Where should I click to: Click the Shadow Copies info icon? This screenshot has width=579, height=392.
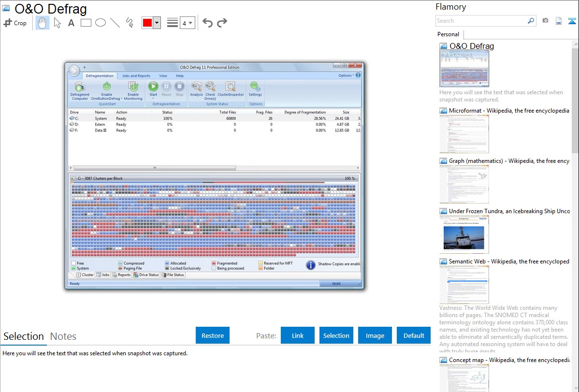pos(311,265)
